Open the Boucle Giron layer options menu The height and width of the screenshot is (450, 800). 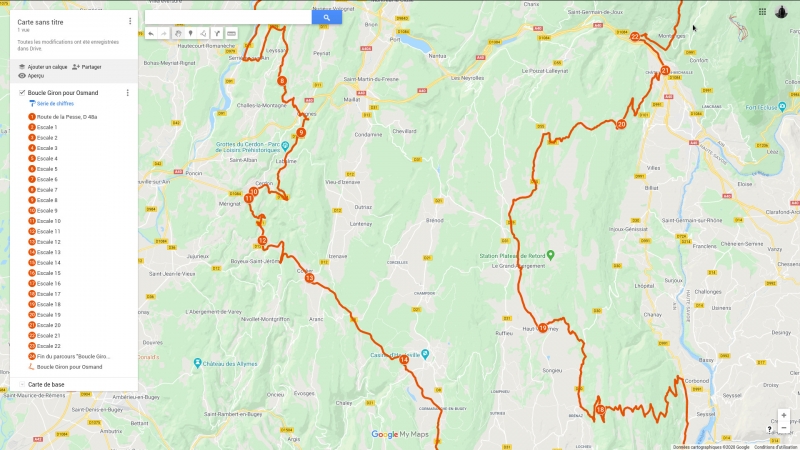[x=128, y=93]
